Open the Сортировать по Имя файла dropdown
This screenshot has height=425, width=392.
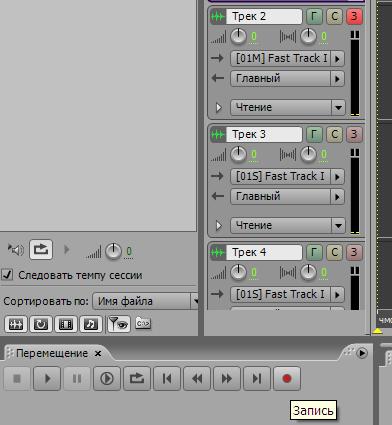(x=145, y=301)
